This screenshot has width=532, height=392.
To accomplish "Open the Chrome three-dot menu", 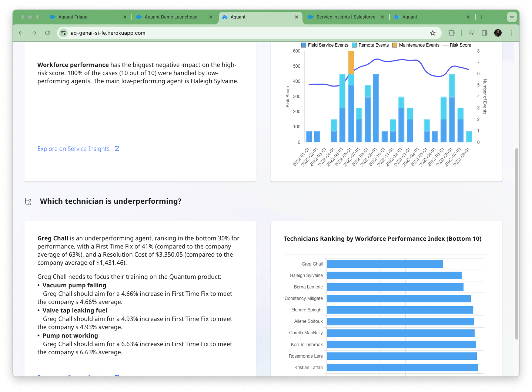I will point(511,33).
